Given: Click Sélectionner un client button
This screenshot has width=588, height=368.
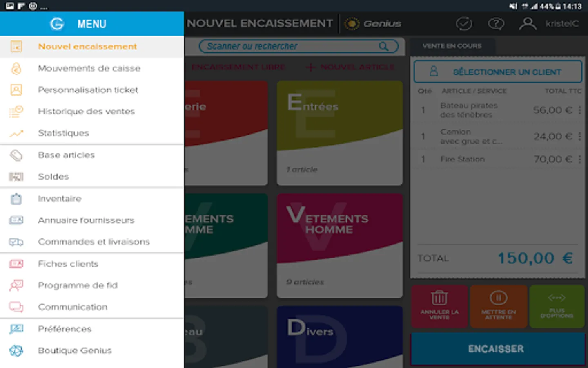Looking at the screenshot, I should (498, 72).
